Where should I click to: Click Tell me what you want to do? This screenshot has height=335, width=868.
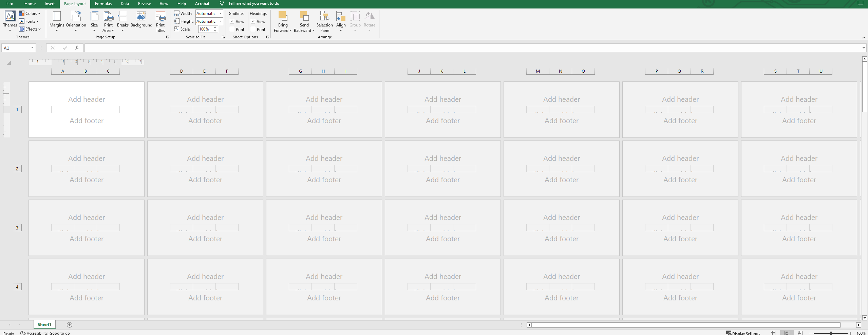click(x=254, y=3)
